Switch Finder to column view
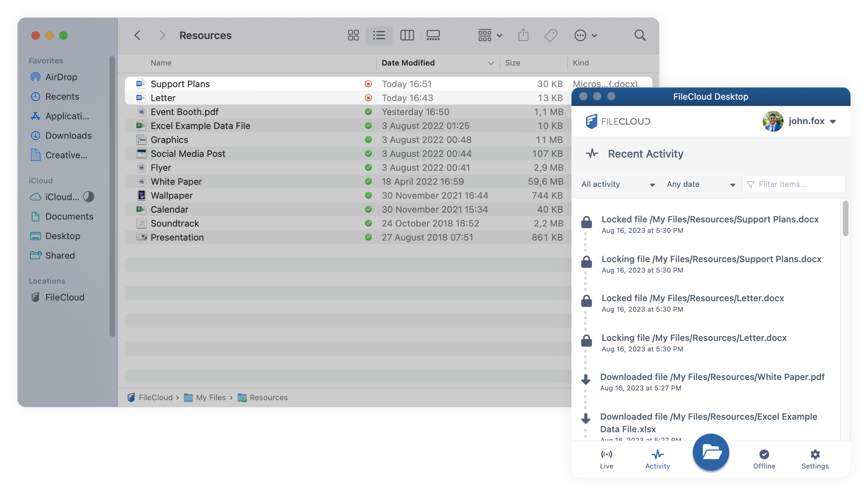Image resolution: width=868 pixels, height=495 pixels. click(407, 35)
